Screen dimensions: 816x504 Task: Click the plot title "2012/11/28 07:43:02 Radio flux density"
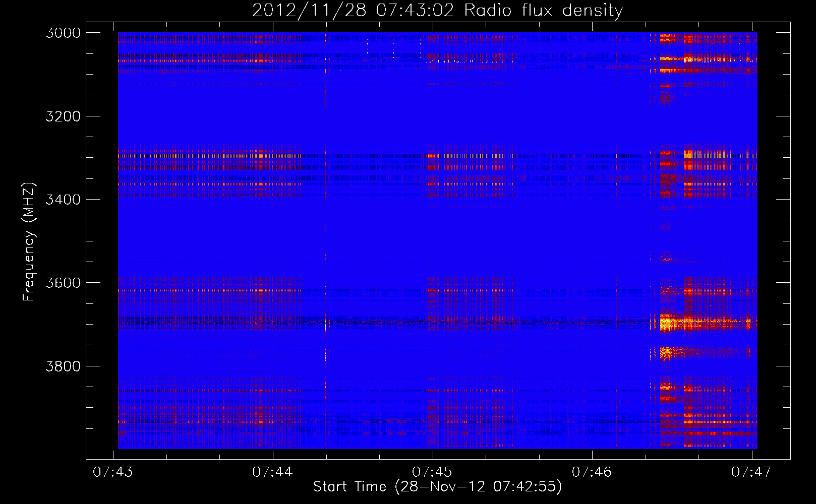[437, 10]
